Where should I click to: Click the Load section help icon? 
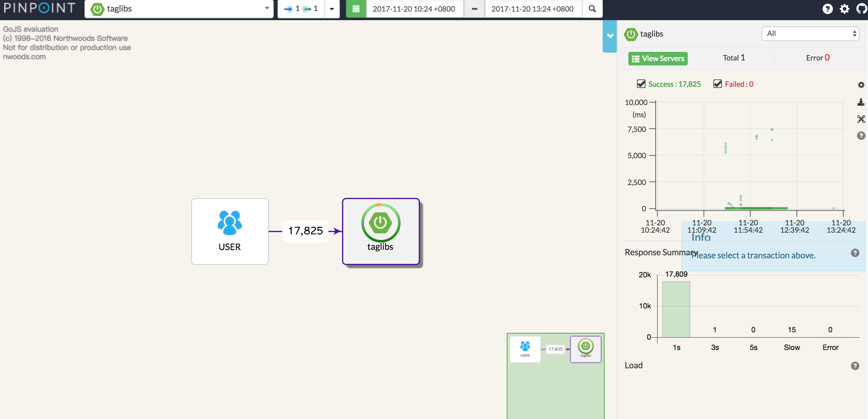point(855,366)
